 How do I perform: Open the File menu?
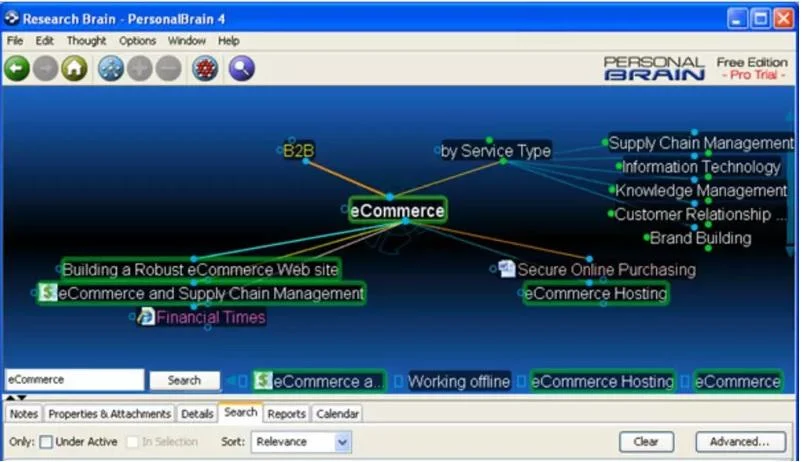(x=15, y=40)
